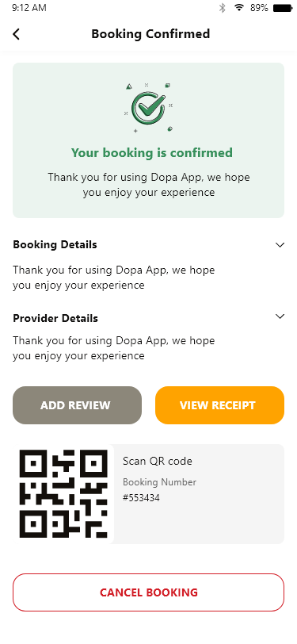
Task: Expand the Provider Details chevron
Action: pos(280,316)
